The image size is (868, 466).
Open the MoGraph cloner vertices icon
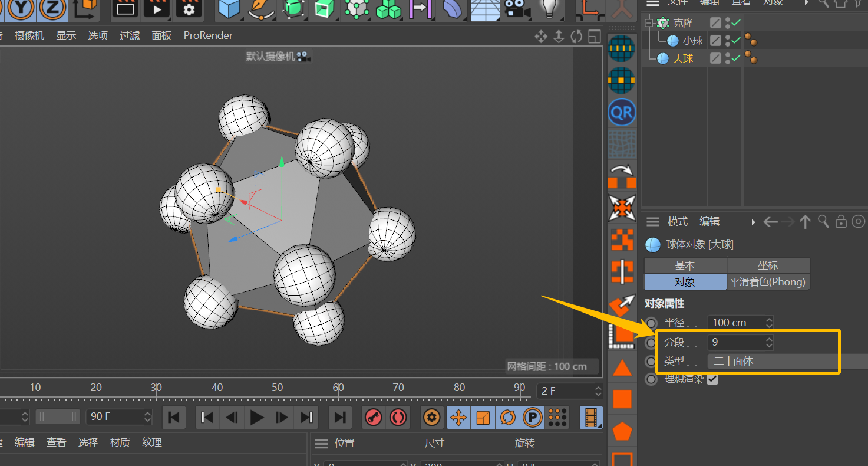pos(356,8)
